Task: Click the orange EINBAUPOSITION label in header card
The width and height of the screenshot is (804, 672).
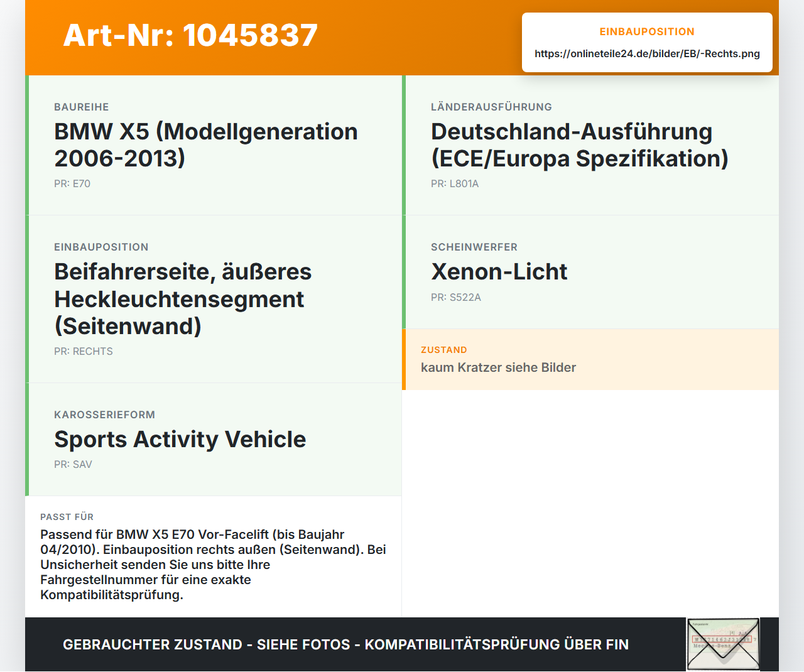Action: pos(647,32)
